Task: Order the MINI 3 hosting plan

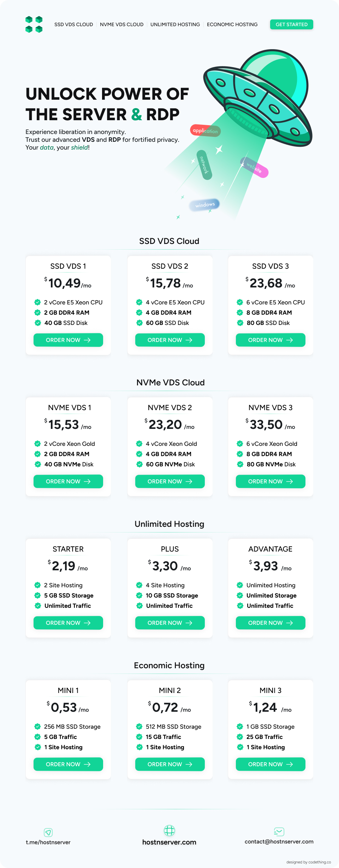Action: 270,764
